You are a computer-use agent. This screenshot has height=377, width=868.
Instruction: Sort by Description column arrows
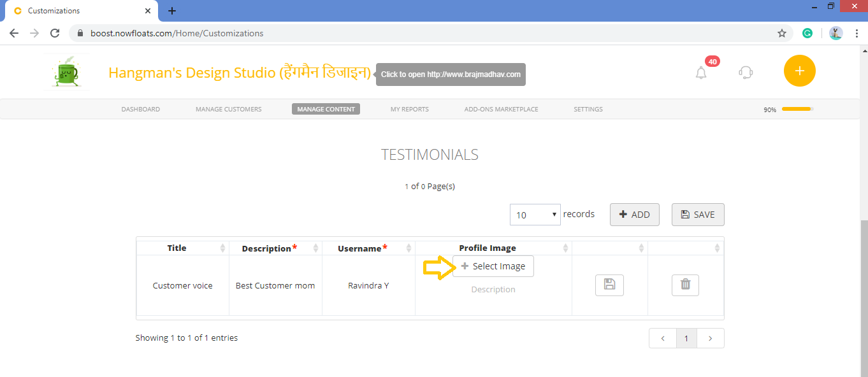click(316, 248)
